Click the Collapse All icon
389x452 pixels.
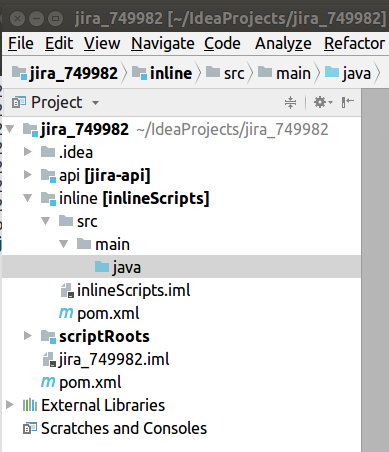(x=290, y=102)
